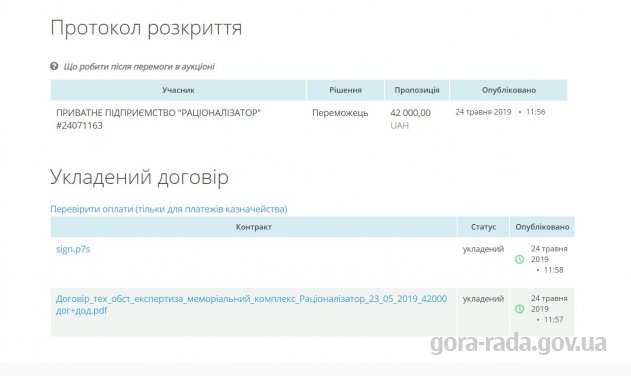
Task: Click the 11:58 publication time
Action: [553, 270]
